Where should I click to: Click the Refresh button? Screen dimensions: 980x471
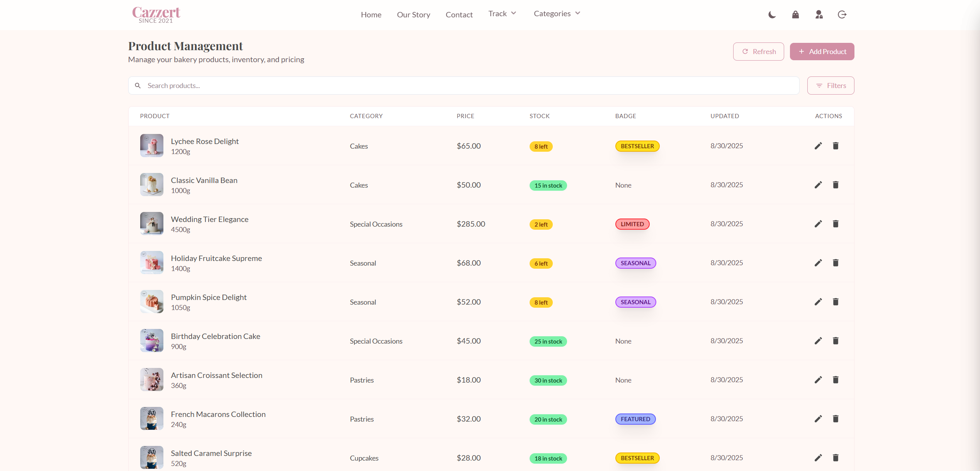[758, 52]
